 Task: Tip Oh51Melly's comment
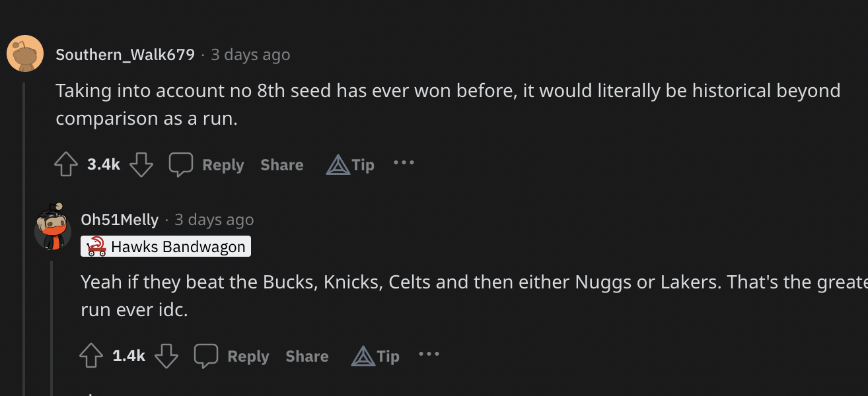click(376, 356)
